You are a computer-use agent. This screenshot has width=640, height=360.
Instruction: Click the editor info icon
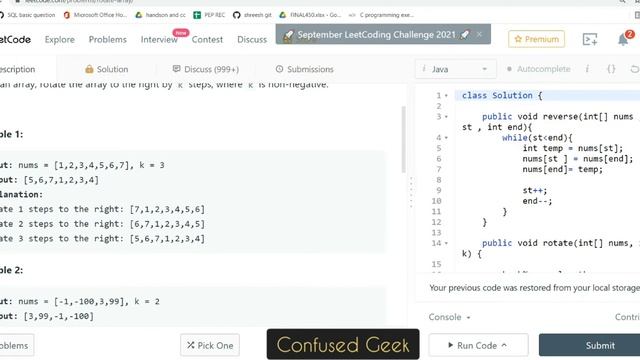pyautogui.click(x=587, y=69)
